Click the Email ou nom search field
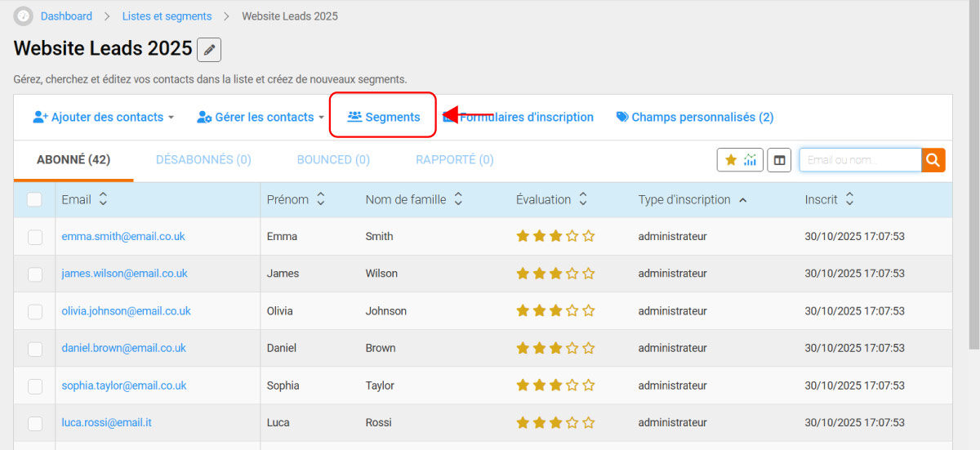The height and width of the screenshot is (450, 980). pos(860,160)
